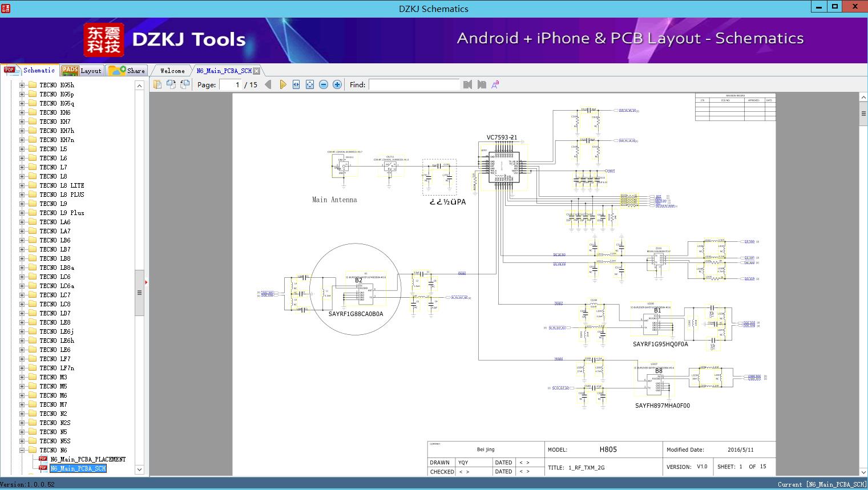Screen dimensions: 868x490
Task: Select the N6_Main_PCBA_SCH document tab
Action: click(224, 71)
